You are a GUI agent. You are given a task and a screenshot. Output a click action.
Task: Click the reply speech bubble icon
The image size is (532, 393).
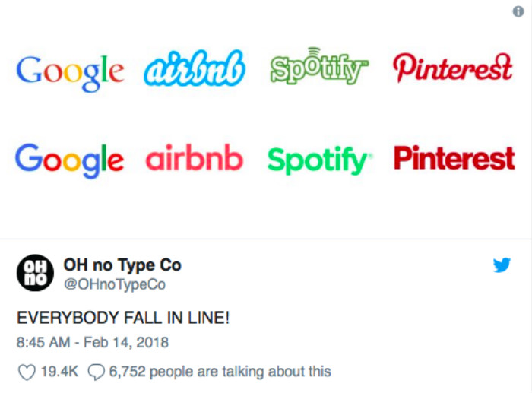click(96, 372)
